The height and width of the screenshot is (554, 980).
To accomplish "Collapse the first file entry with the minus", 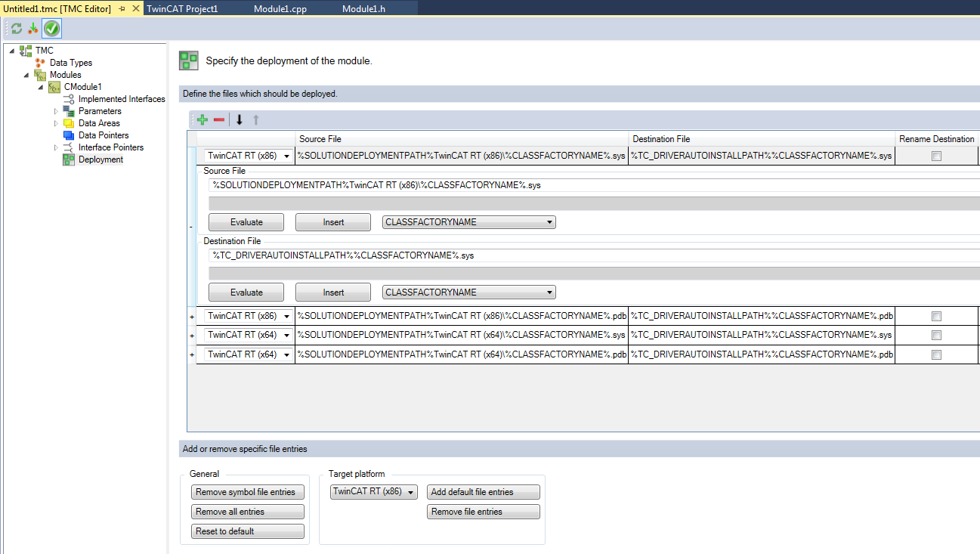I will pyautogui.click(x=191, y=226).
